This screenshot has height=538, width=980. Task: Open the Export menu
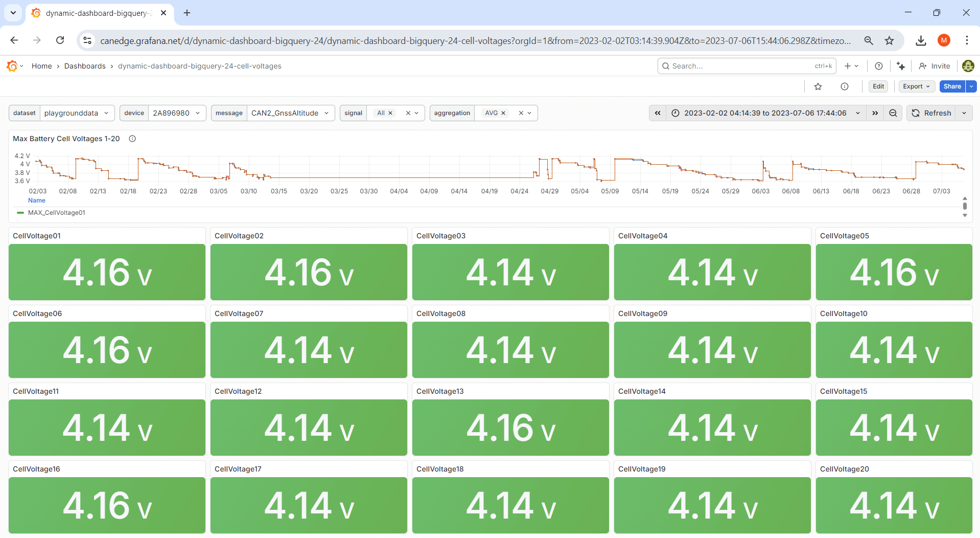(916, 86)
